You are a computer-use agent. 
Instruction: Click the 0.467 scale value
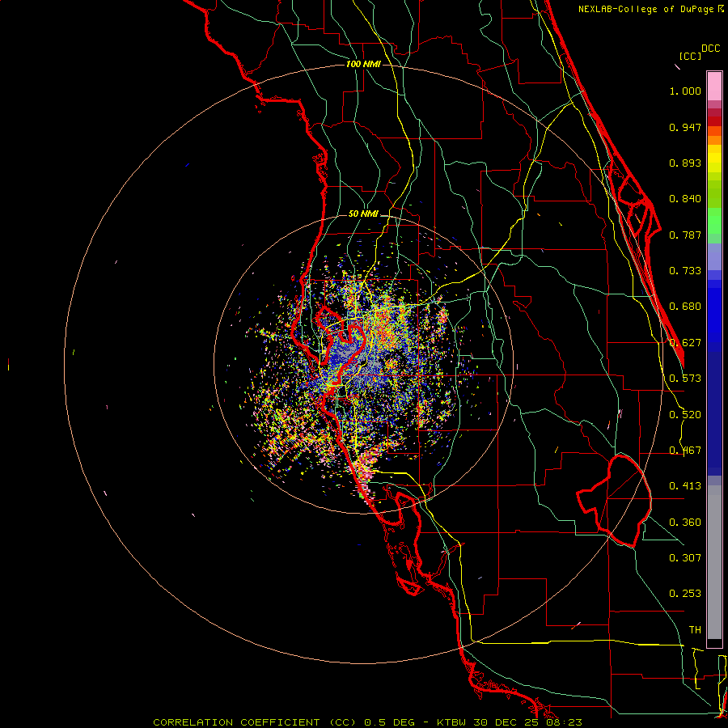click(x=685, y=451)
